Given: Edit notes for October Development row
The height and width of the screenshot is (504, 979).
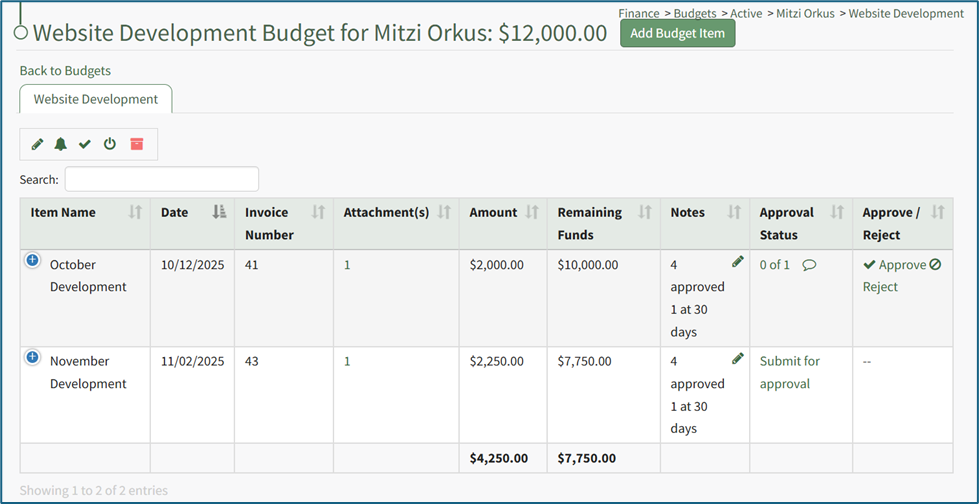Looking at the screenshot, I should click(738, 262).
